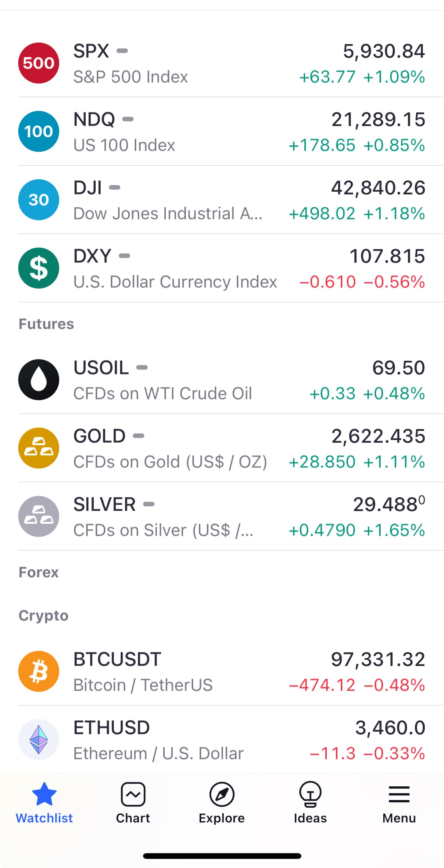
Task: Select the gold bars icon
Action: point(39,448)
